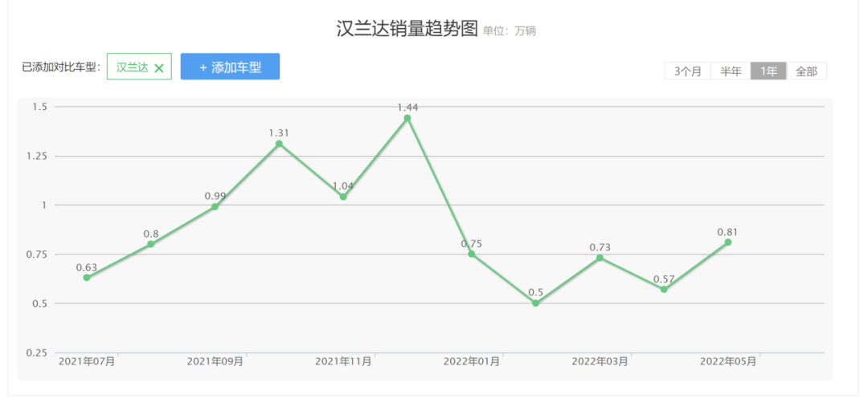Select the 全部 time range tab
The image size is (868, 403).
click(x=806, y=71)
